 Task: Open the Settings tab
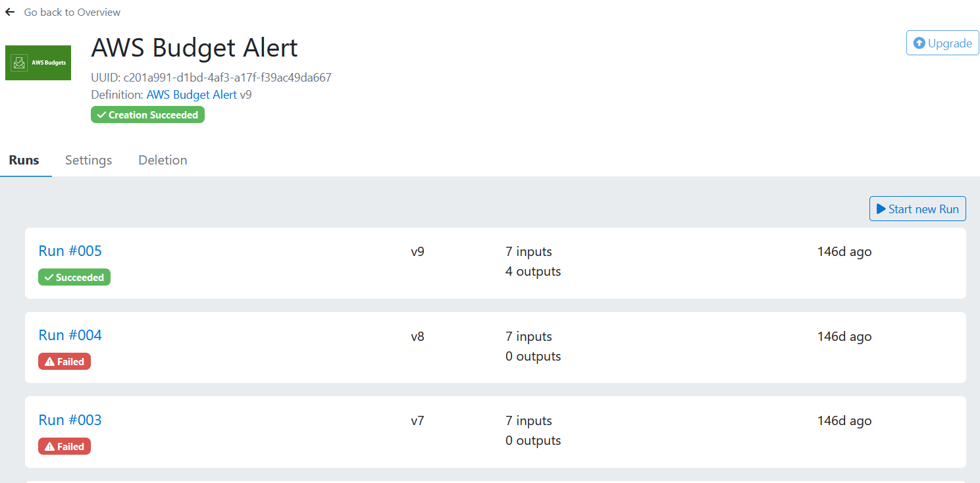tap(88, 160)
